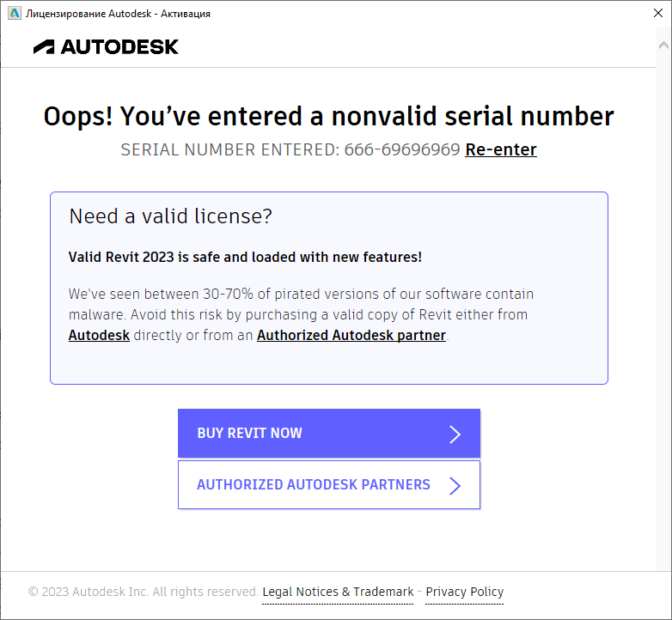This screenshot has height=620, width=672.
Task: Click the Autodesk logo in the header
Action: (x=106, y=47)
